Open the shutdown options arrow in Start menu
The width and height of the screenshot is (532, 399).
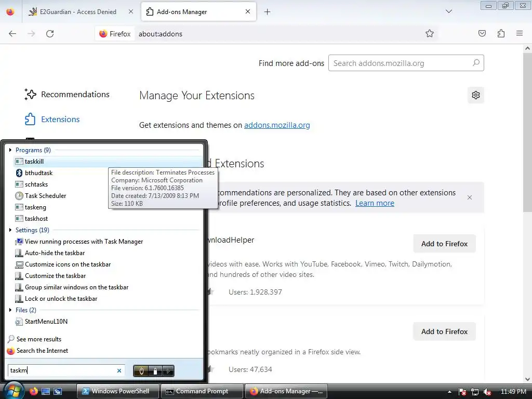pyautogui.click(x=168, y=371)
